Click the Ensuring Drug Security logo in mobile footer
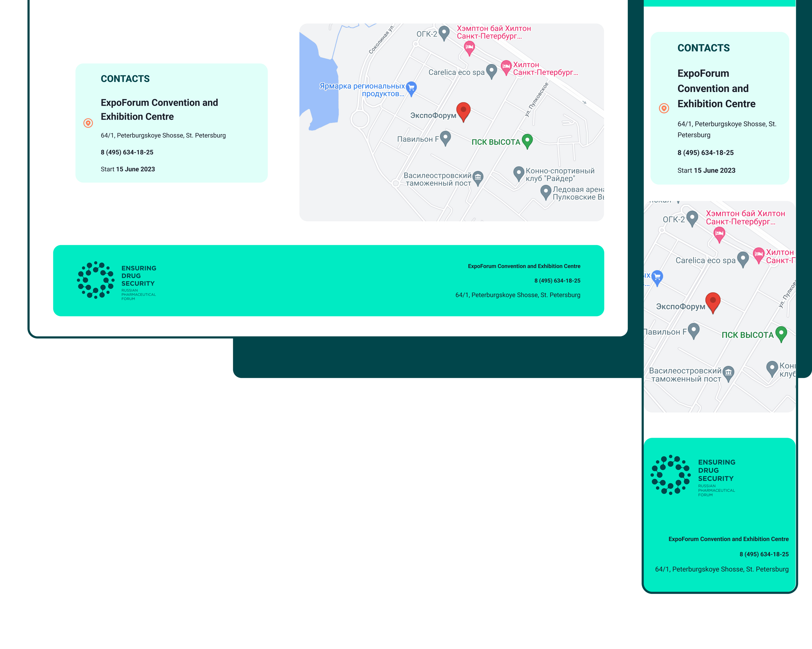Screen dimensions: 812x649 [x=693, y=475]
